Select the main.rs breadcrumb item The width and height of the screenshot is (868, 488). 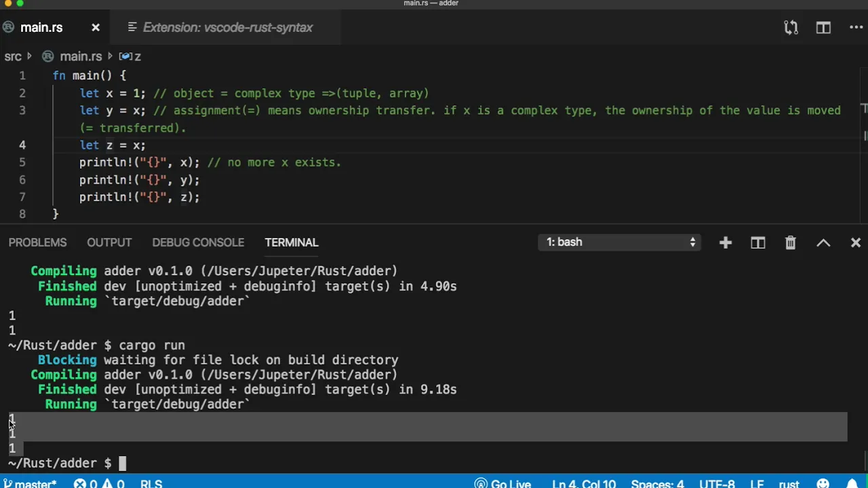81,56
